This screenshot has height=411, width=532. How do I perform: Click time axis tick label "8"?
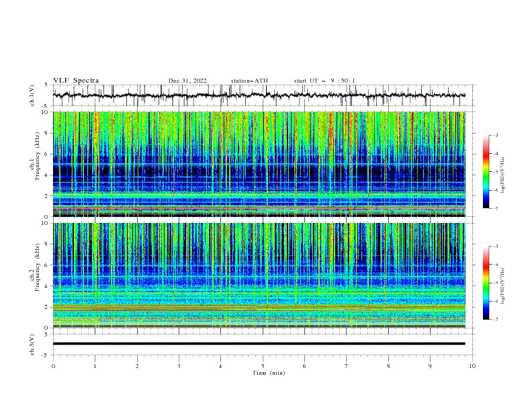pos(388,366)
